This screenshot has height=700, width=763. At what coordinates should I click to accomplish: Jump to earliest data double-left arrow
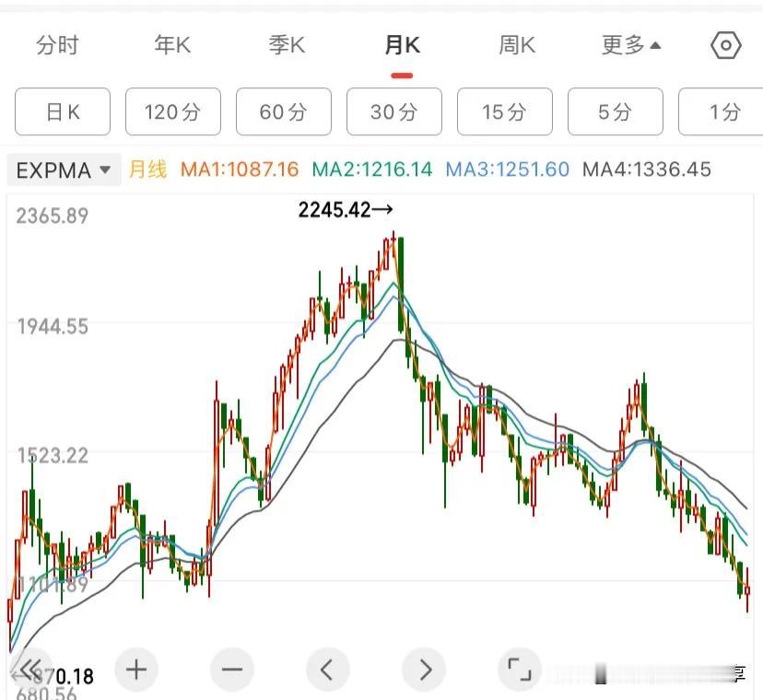(x=30, y=670)
